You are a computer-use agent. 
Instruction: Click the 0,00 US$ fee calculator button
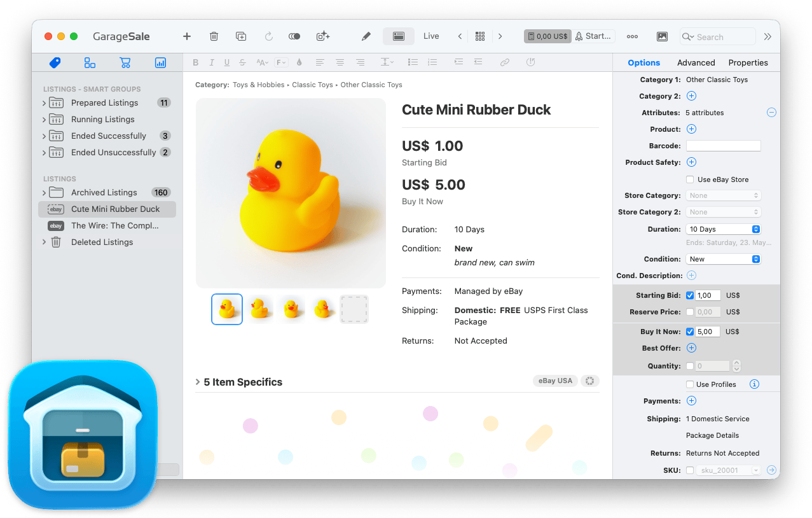(547, 36)
